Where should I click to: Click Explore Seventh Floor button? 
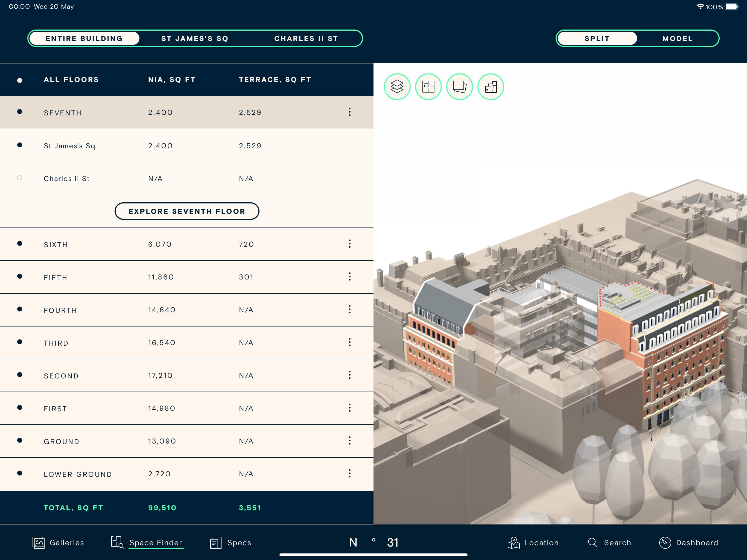[187, 211]
